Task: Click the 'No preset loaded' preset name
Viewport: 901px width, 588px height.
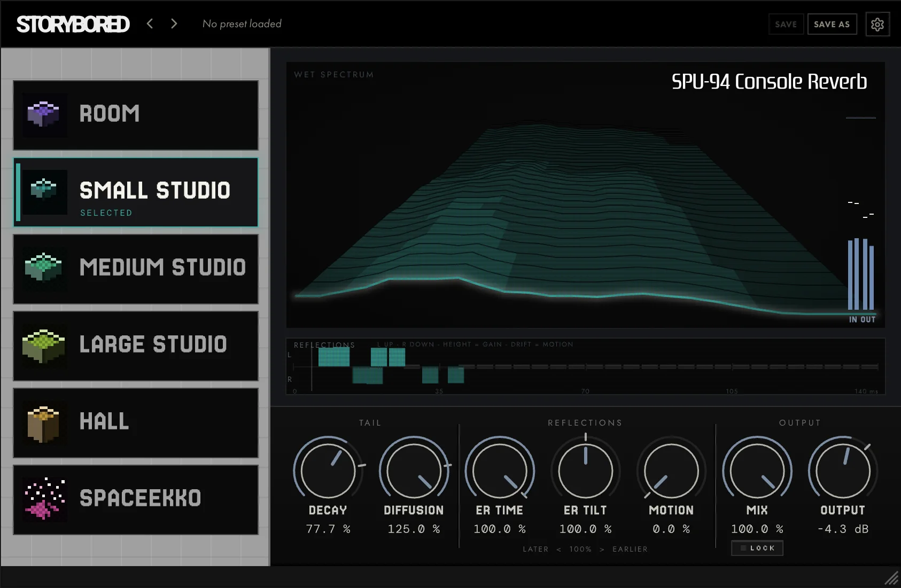Action: click(x=242, y=24)
